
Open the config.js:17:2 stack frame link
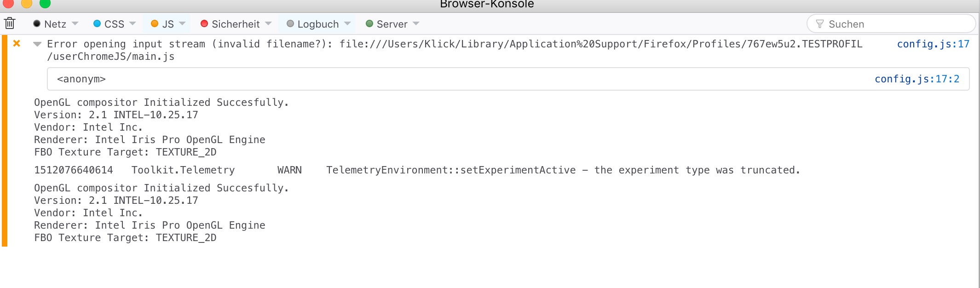[917, 79]
